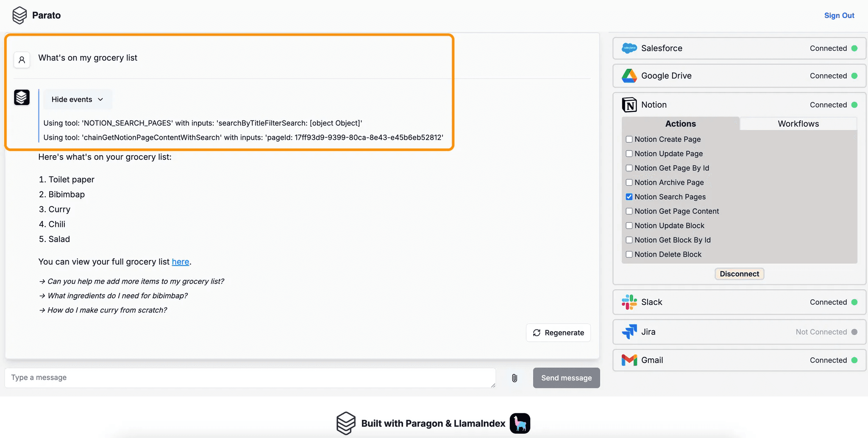
Task: Click the Salesforce cloud icon
Action: 629,48
